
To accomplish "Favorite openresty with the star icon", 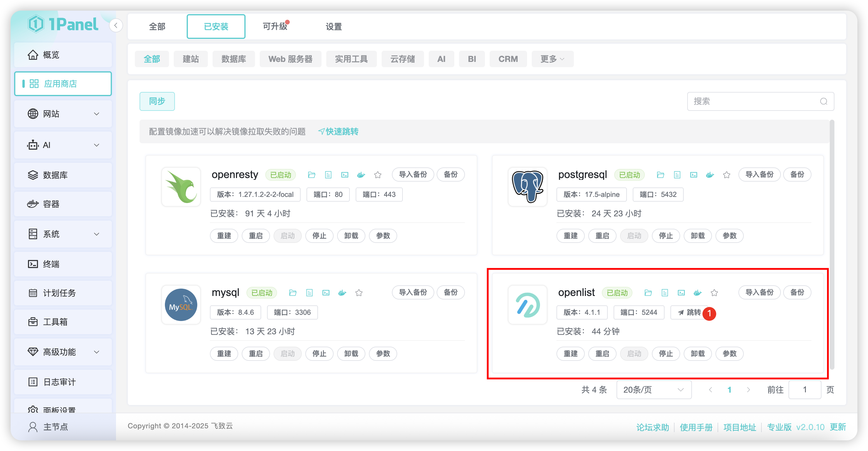I will 378,175.
